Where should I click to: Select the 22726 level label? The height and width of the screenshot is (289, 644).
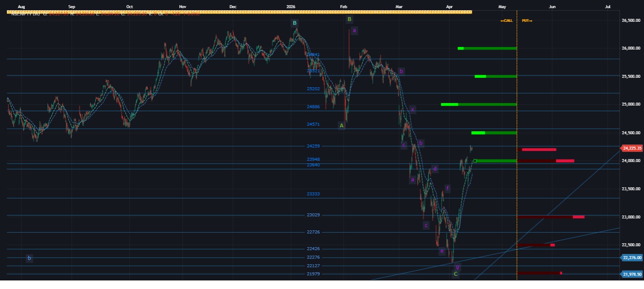click(x=313, y=232)
